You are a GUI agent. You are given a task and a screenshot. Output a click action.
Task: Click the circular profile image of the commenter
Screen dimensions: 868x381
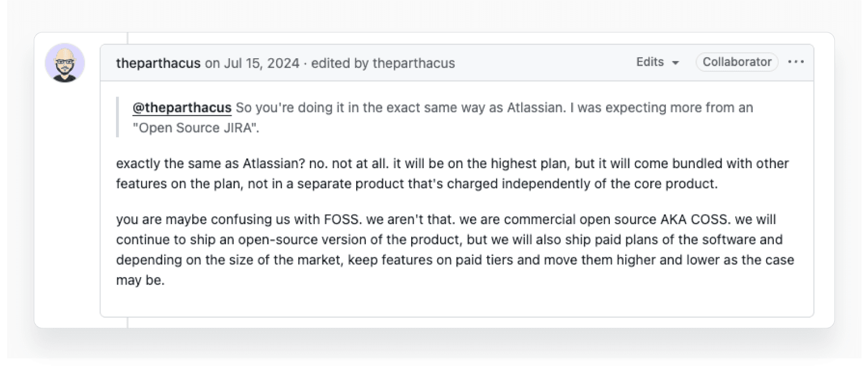coord(66,64)
